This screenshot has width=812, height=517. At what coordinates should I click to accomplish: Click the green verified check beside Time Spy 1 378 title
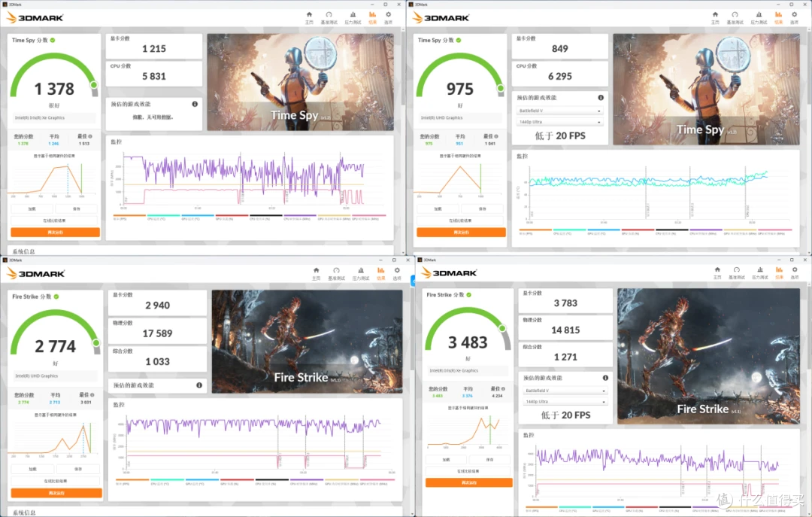(53, 40)
